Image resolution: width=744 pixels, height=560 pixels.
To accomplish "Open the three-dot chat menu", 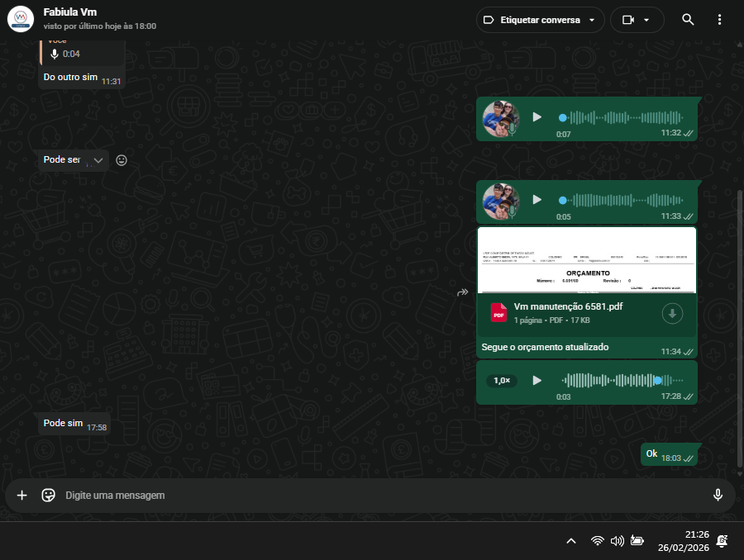I will pos(719,20).
